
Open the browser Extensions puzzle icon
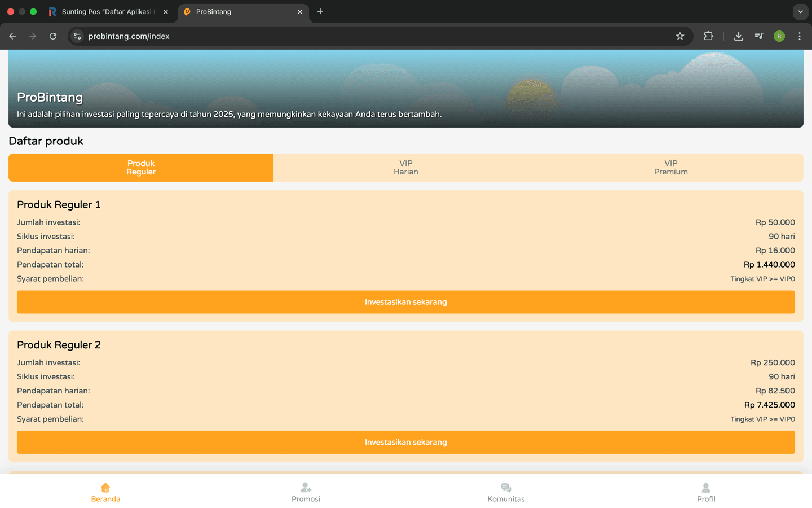709,36
